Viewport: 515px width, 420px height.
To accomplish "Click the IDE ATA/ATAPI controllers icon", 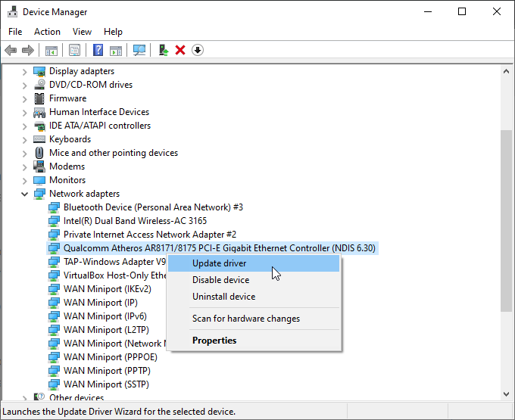I will coord(39,126).
